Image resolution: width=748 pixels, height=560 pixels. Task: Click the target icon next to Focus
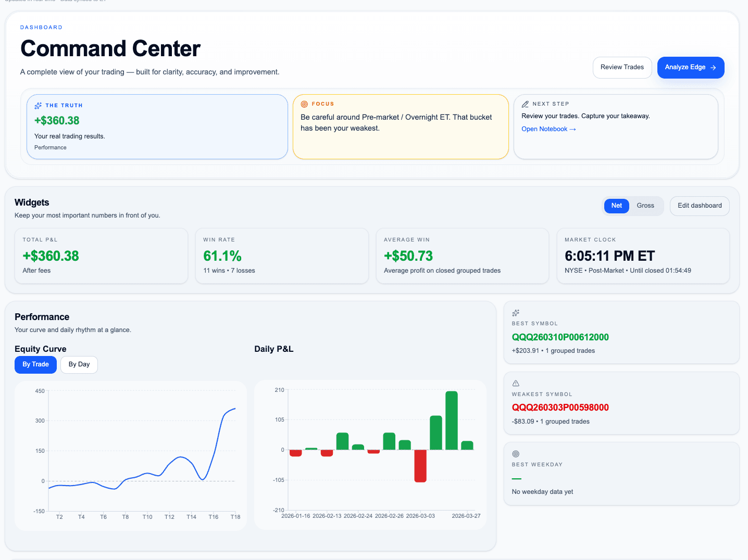tap(304, 104)
